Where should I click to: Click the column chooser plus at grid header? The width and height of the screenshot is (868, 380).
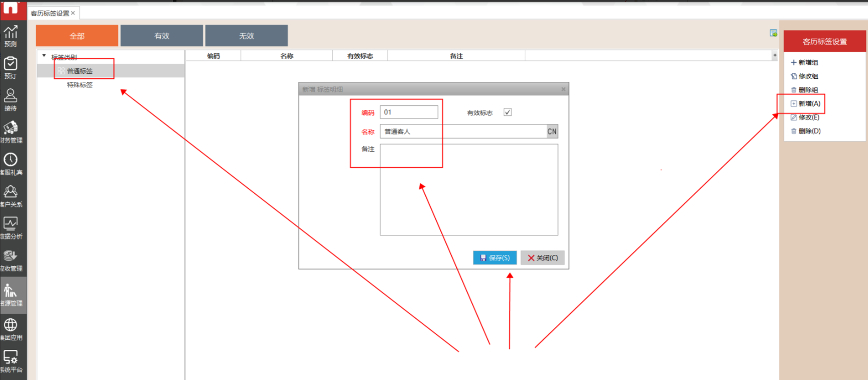[775, 55]
